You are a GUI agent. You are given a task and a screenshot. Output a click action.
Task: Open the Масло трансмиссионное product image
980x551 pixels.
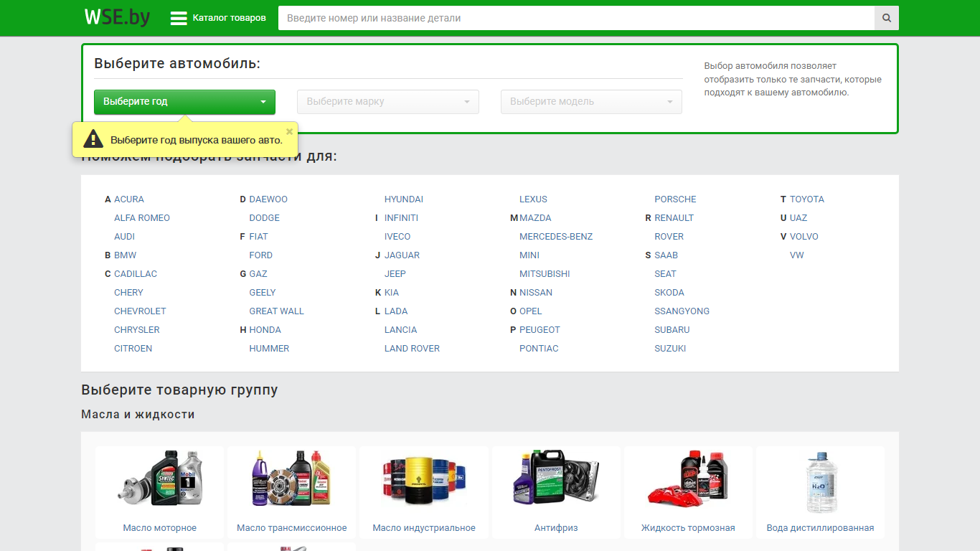click(292, 479)
